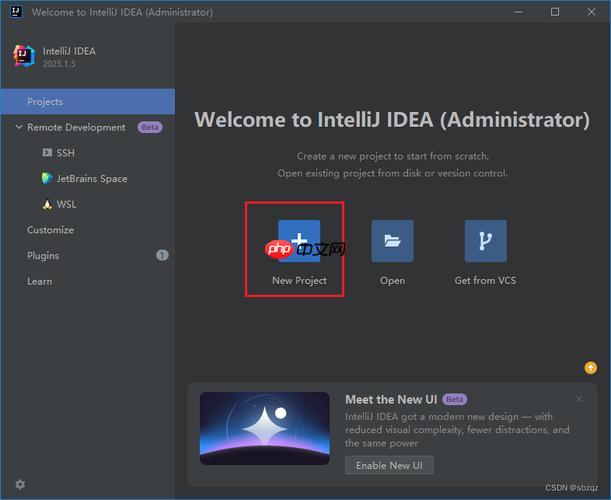Screen dimensions: 611x500
Task: Click the orange update notification icon
Action: click(590, 367)
